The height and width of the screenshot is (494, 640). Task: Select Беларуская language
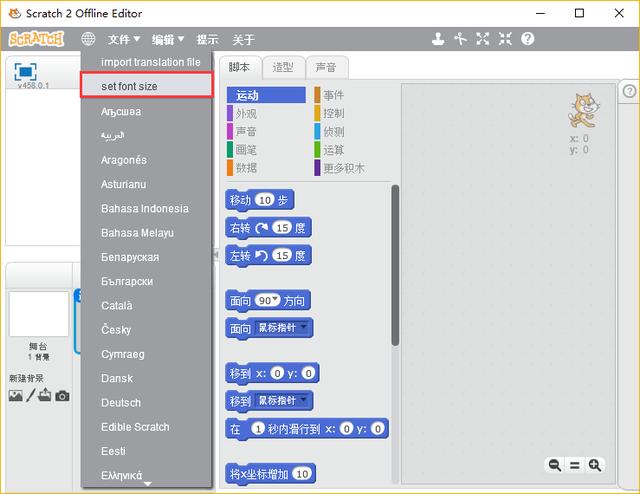click(147, 257)
